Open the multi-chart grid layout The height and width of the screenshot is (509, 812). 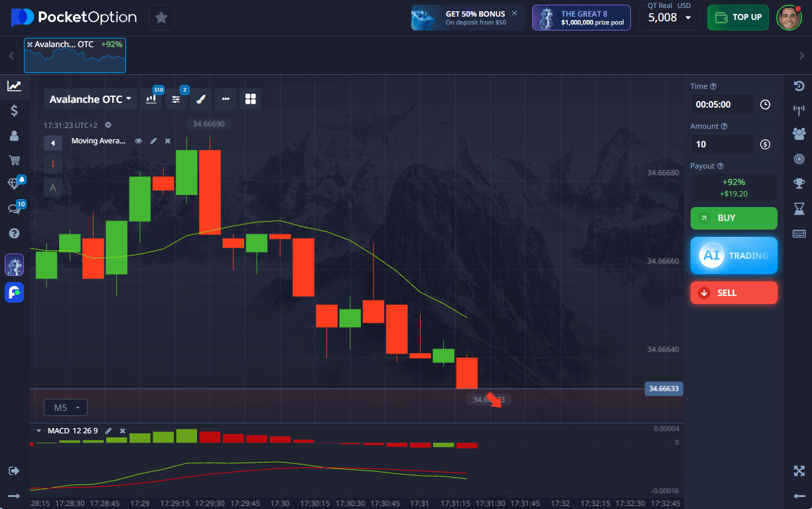point(250,99)
